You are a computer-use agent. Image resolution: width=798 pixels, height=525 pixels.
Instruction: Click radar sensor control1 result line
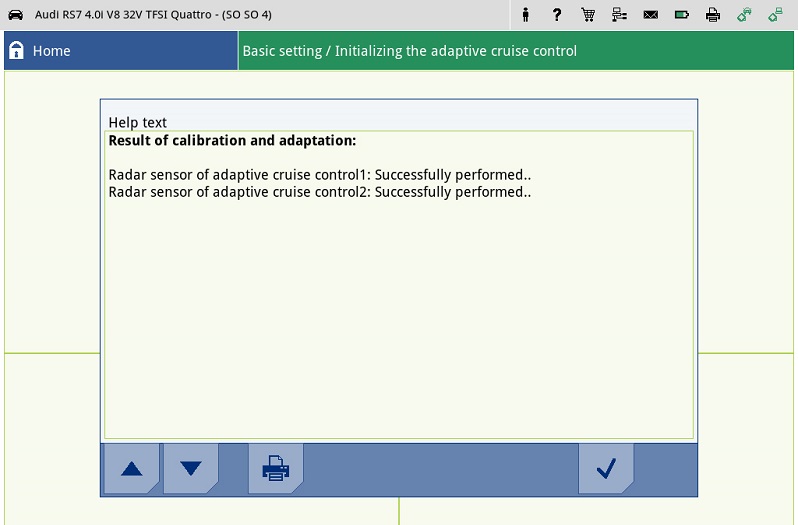coord(319,175)
